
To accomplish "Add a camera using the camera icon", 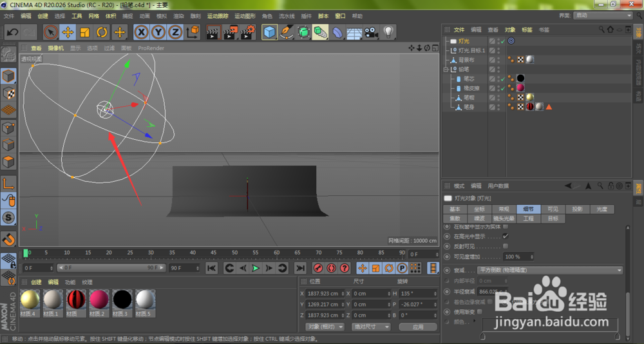I will 372,32.
